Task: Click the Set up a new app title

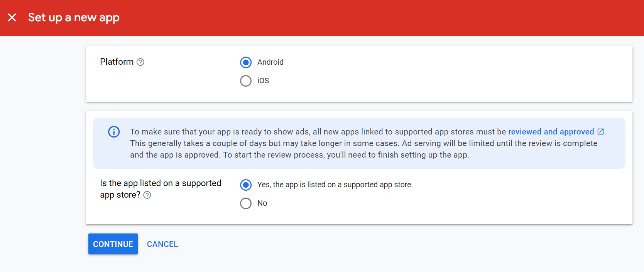Action: click(x=74, y=18)
